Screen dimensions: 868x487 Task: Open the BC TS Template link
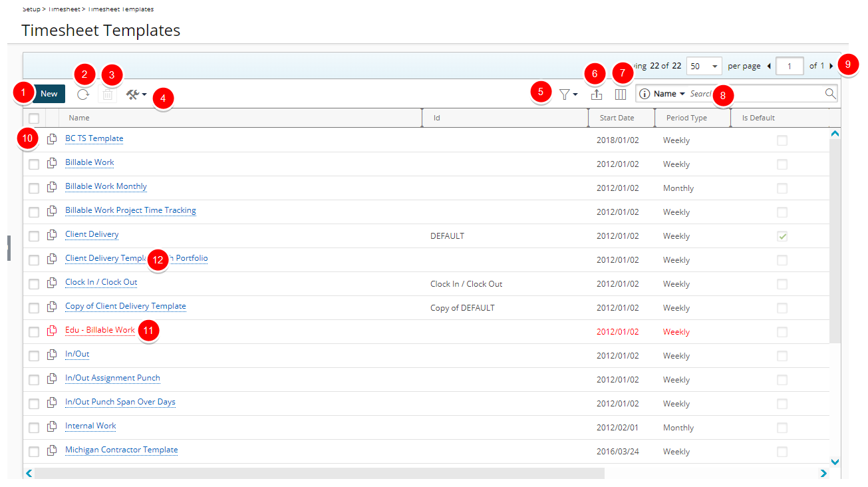(94, 138)
